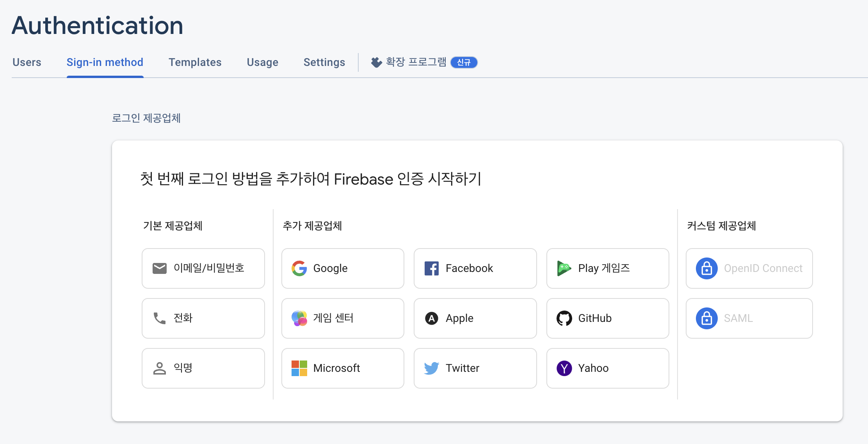Click the Twitter bird icon
This screenshot has height=444, width=868.
pyautogui.click(x=431, y=368)
